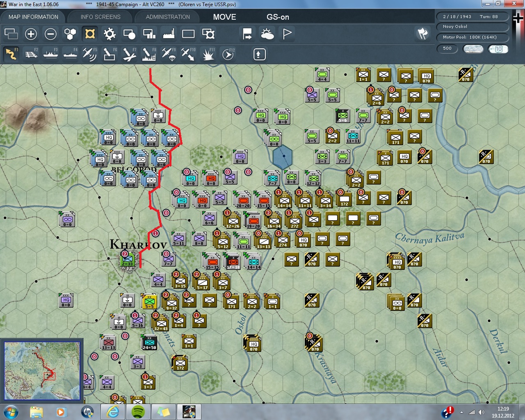The height and width of the screenshot is (420, 525).
Task: Click the F12 end turn arrow icon
Action: coord(228,54)
